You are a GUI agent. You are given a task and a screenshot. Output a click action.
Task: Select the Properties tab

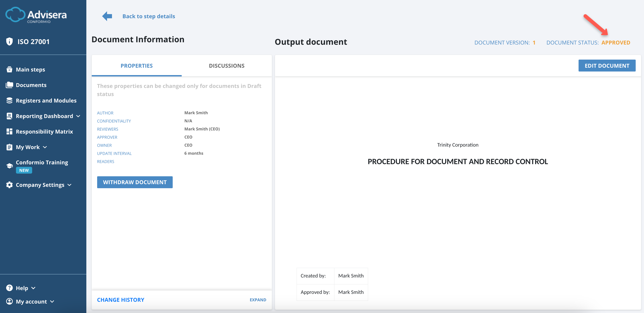tap(136, 65)
